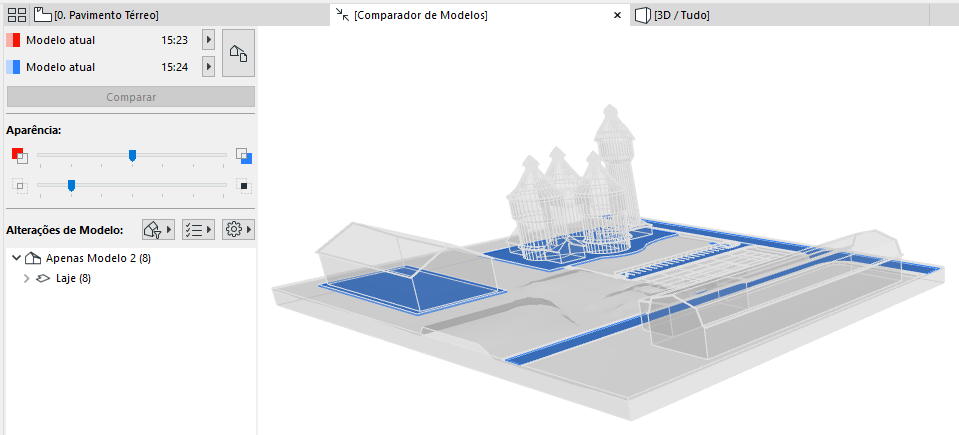Viewport: 959px width, 435px height.
Task: Click the Alterações de Modelo label
Action: pyautogui.click(x=65, y=231)
